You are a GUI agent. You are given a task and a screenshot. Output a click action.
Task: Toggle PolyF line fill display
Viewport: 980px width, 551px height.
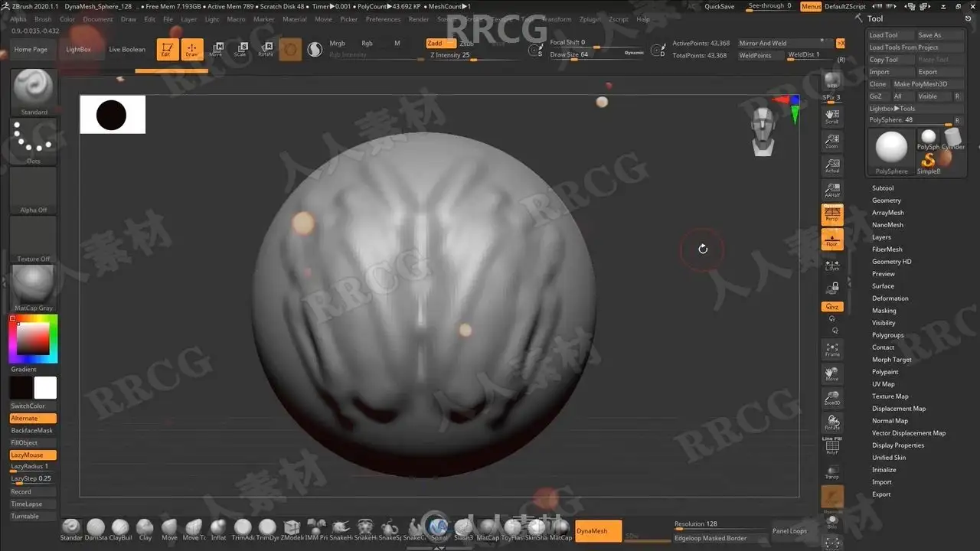coord(832,446)
